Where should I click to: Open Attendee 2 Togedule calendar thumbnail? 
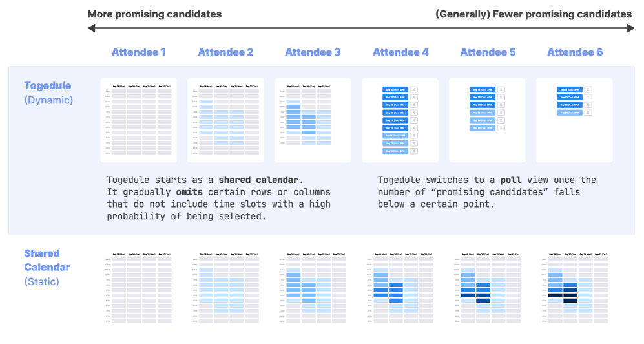[x=225, y=120]
